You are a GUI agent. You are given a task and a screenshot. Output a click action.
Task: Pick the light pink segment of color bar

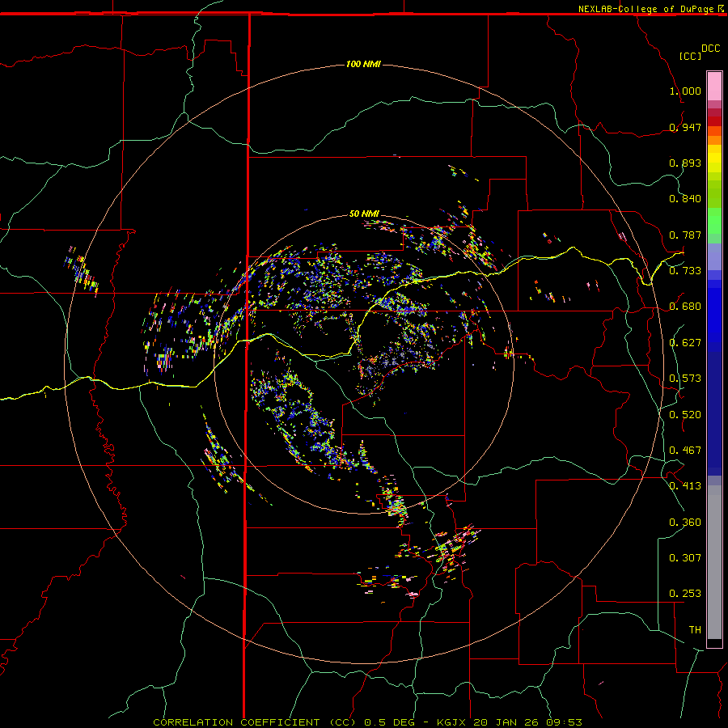click(x=714, y=87)
